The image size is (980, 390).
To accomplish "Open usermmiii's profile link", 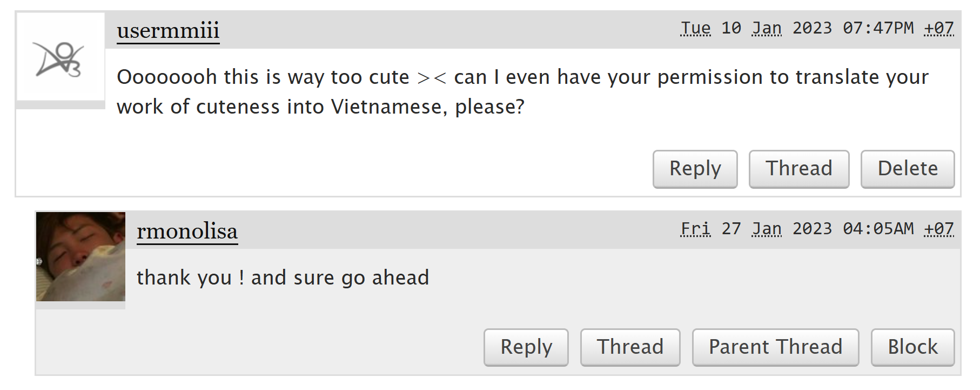I will [x=168, y=30].
